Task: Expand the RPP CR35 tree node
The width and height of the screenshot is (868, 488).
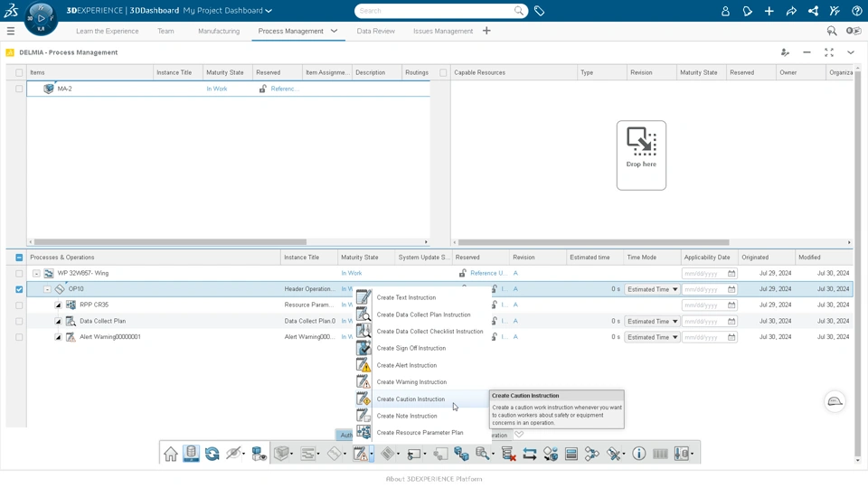Action: (58, 305)
